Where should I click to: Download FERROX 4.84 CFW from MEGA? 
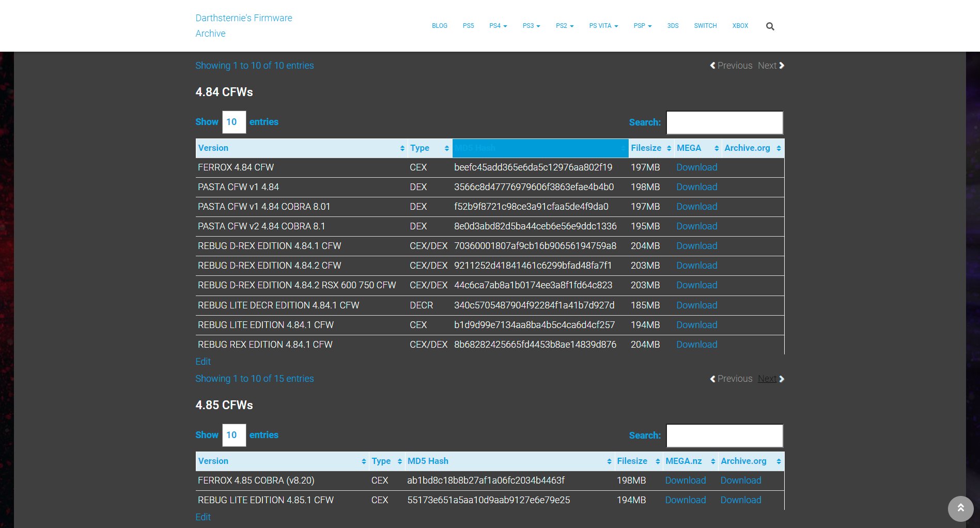[x=696, y=167]
